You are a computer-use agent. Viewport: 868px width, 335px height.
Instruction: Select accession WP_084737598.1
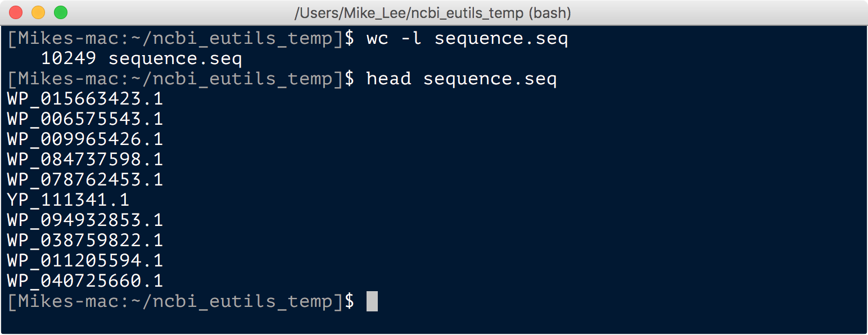85,160
